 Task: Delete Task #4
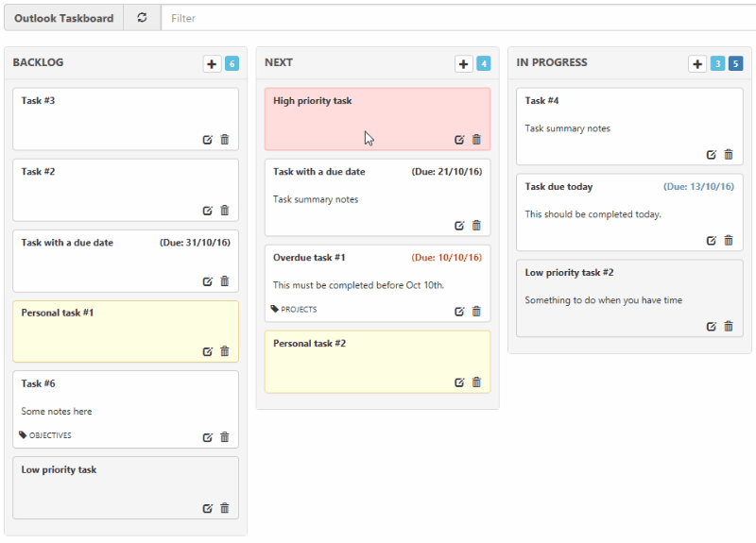coord(729,154)
